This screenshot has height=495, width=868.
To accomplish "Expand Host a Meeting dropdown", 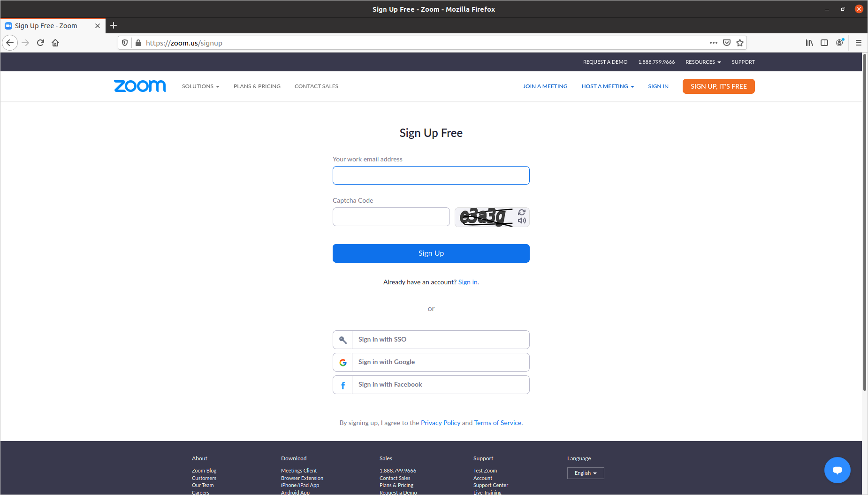I will point(608,86).
